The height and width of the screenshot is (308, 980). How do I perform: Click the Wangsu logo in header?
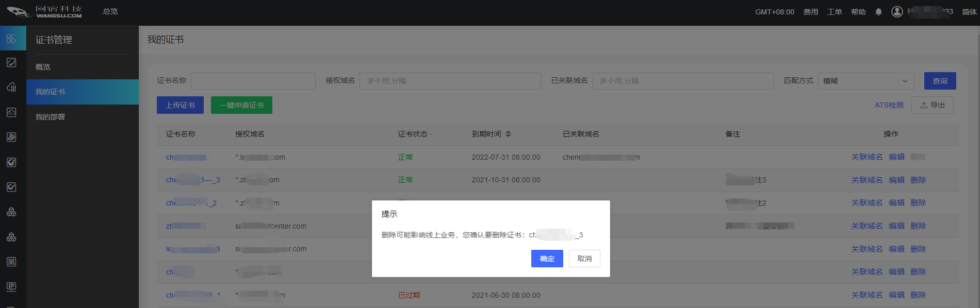pos(44,12)
